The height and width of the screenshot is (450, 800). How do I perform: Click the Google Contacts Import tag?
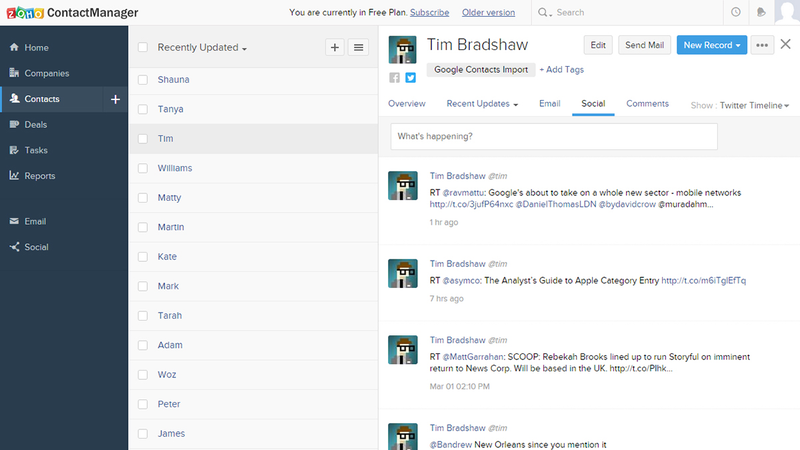point(481,69)
